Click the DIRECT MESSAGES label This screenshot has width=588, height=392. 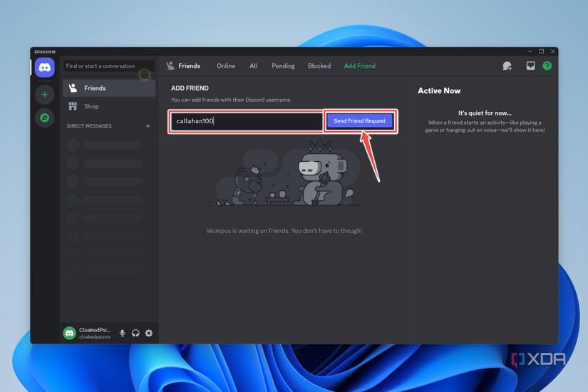click(89, 126)
